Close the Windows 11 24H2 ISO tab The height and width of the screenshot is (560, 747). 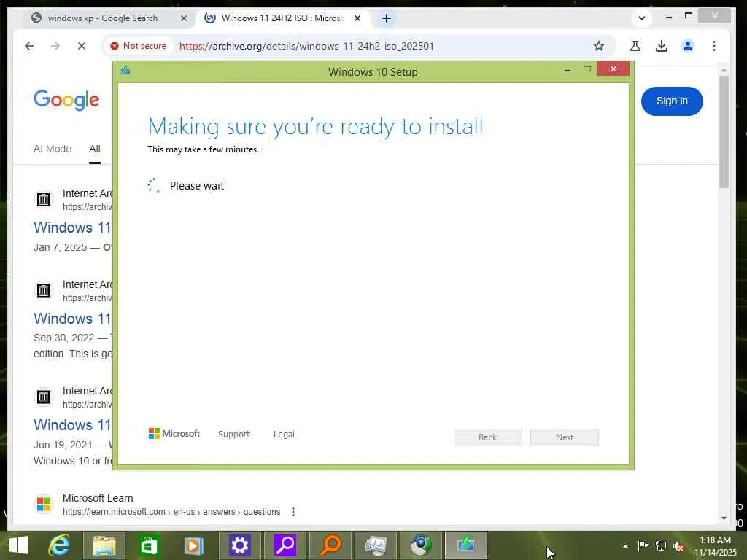click(x=357, y=18)
